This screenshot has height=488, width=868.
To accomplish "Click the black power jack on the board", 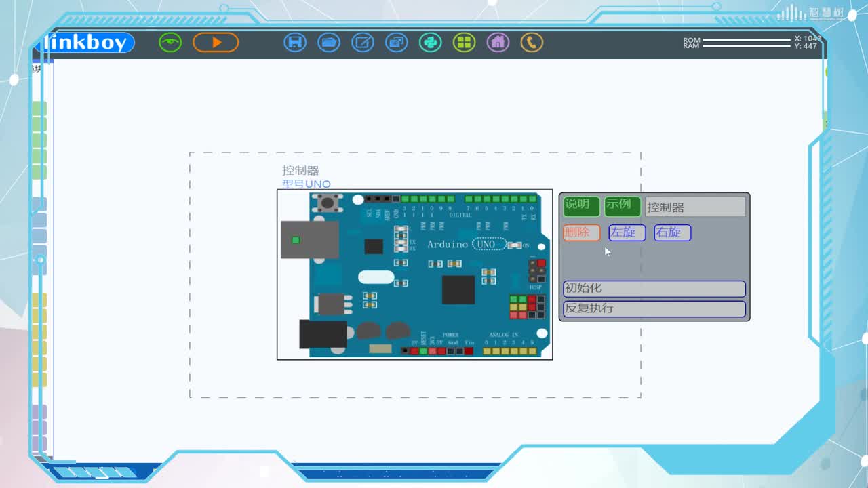I will (323, 334).
